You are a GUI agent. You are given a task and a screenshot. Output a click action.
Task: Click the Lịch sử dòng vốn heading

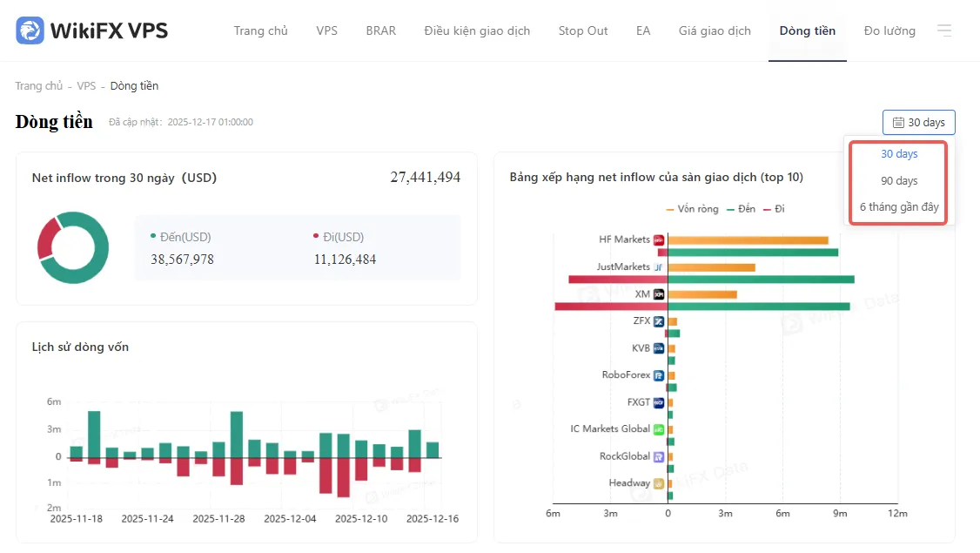(x=80, y=347)
